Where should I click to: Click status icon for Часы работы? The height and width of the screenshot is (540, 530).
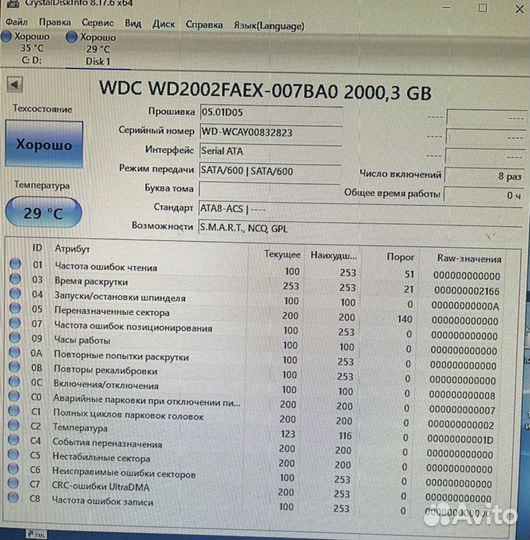14,338
